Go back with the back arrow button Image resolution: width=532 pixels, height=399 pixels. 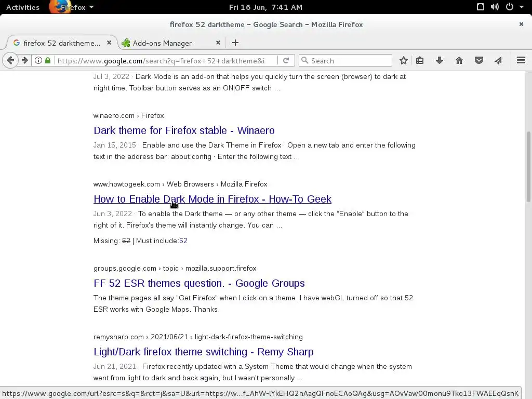[x=10, y=60]
